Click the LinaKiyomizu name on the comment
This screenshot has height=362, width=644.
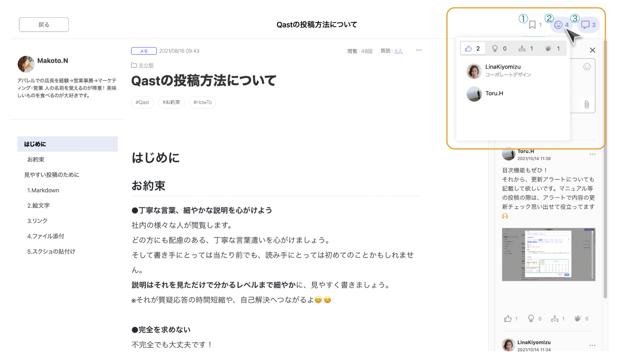click(x=534, y=342)
